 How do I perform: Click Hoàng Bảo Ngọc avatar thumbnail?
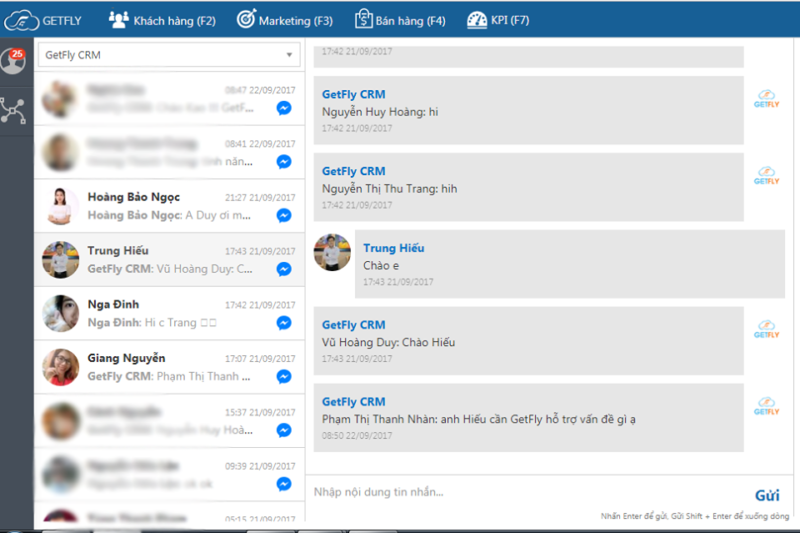click(x=61, y=206)
